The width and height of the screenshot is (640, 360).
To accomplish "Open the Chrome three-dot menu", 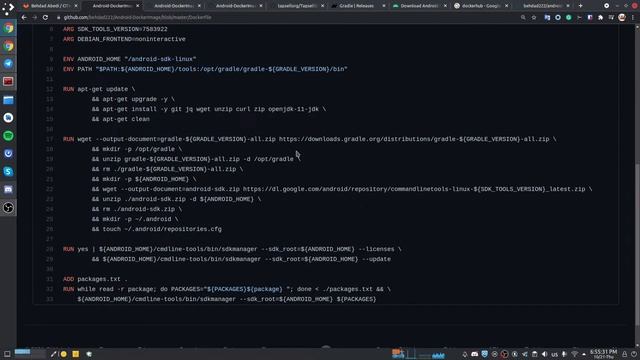I will [x=633, y=18].
